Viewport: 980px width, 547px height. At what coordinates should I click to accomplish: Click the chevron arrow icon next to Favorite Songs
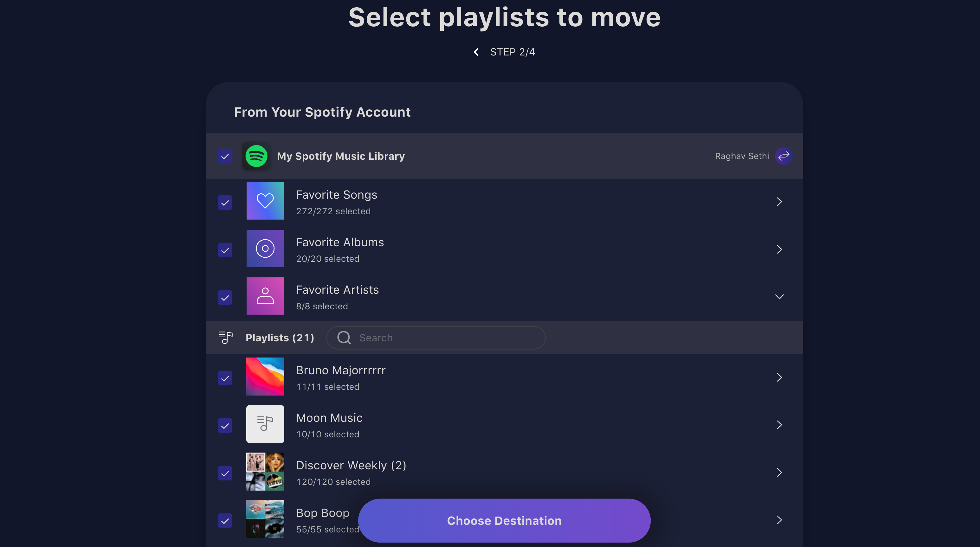(x=779, y=202)
